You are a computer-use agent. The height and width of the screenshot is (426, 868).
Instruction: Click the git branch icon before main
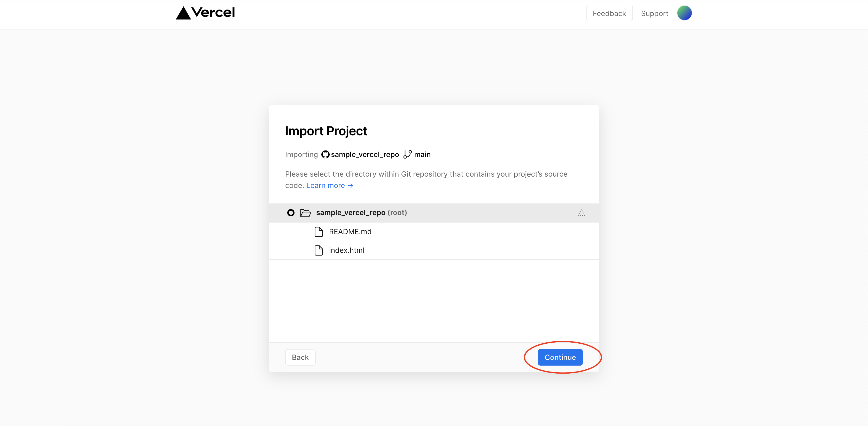tap(407, 154)
